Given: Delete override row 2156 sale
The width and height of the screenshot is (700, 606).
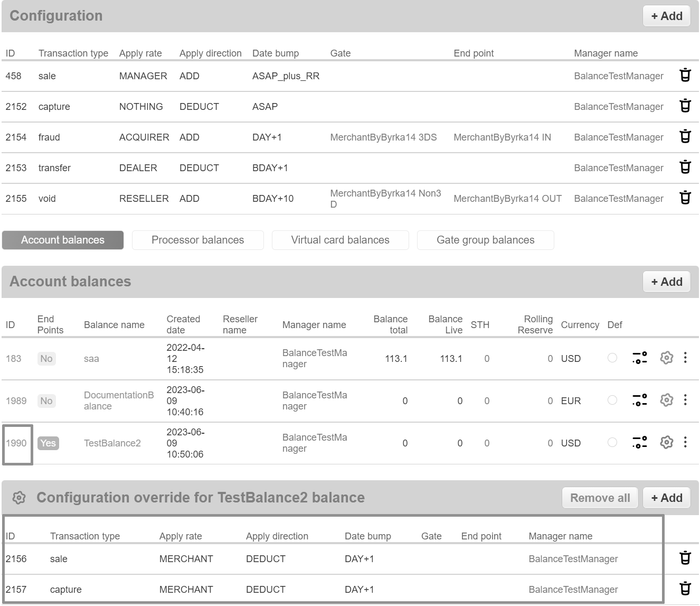Looking at the screenshot, I should click(x=685, y=558).
